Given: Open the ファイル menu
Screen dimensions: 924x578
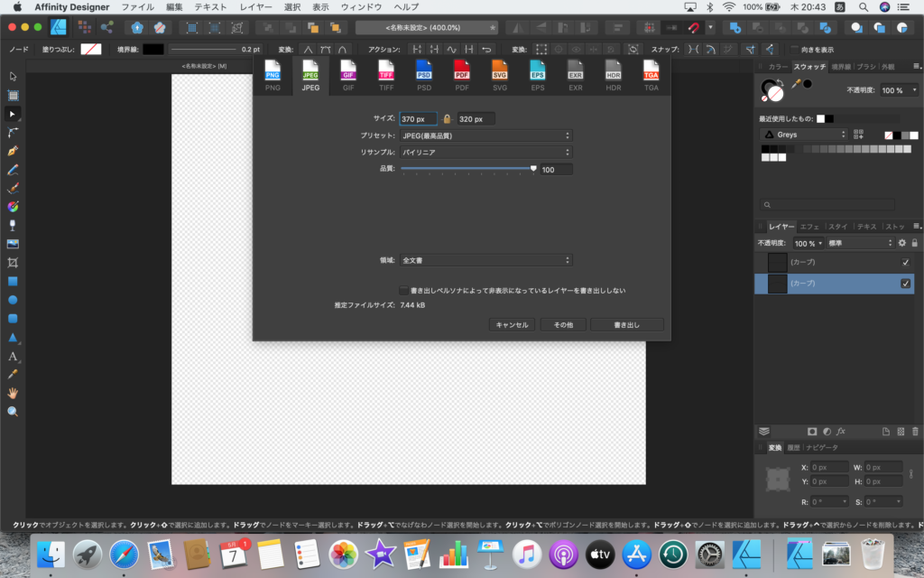Looking at the screenshot, I should tap(138, 7).
